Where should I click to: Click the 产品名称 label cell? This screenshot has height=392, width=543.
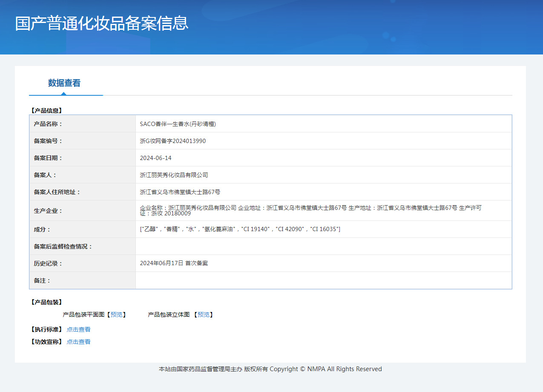click(83, 124)
